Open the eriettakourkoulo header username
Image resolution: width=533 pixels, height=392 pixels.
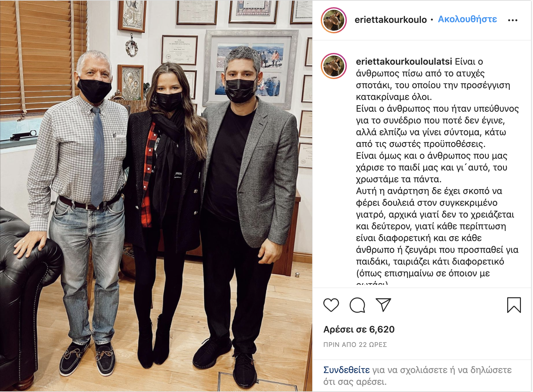point(391,20)
